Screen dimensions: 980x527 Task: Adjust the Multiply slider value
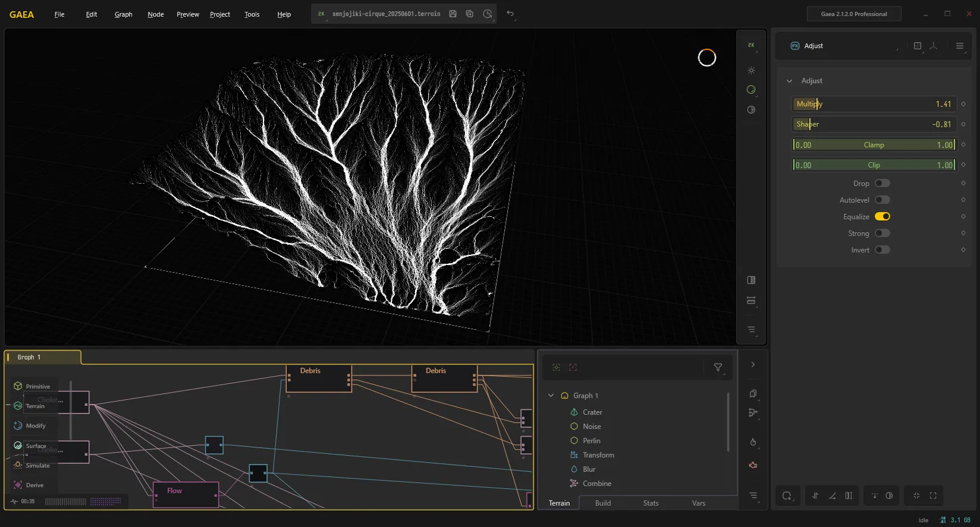point(874,104)
